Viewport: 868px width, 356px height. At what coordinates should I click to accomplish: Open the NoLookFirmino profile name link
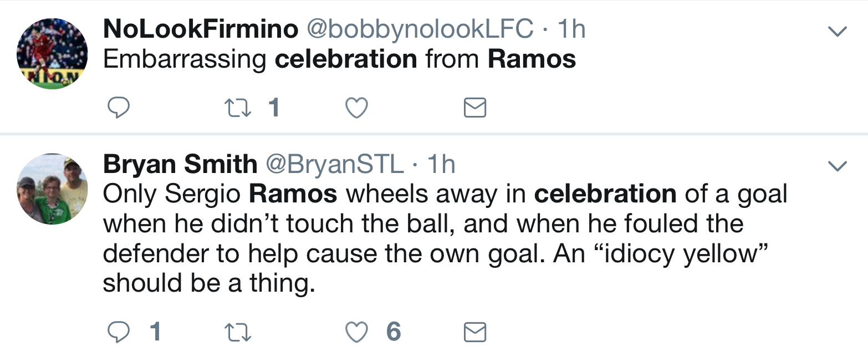click(x=201, y=30)
